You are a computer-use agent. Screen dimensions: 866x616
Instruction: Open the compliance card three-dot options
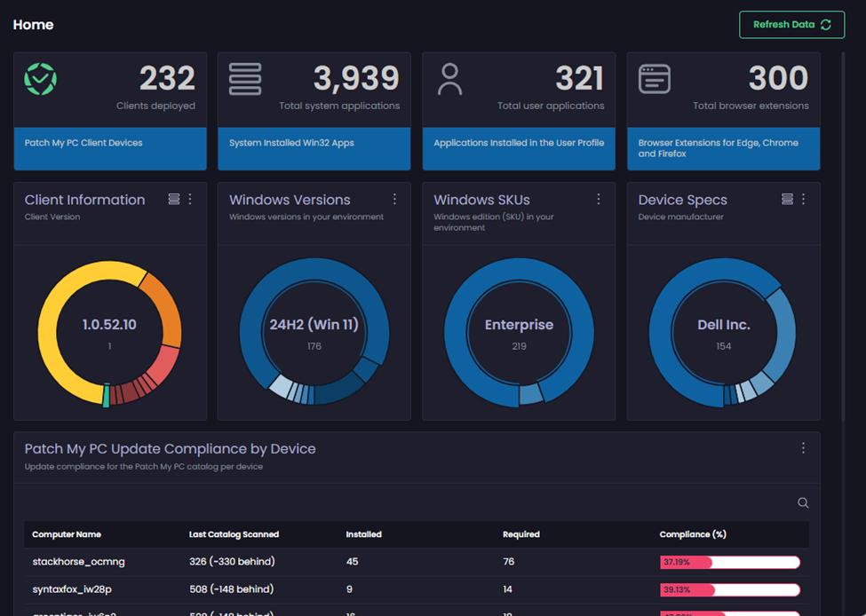803,448
